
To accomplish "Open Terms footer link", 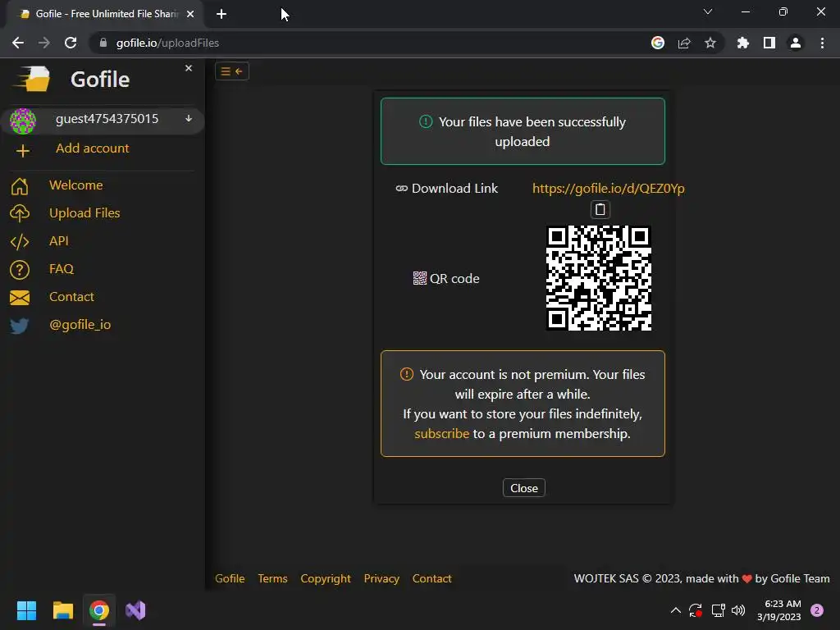I will (x=272, y=578).
